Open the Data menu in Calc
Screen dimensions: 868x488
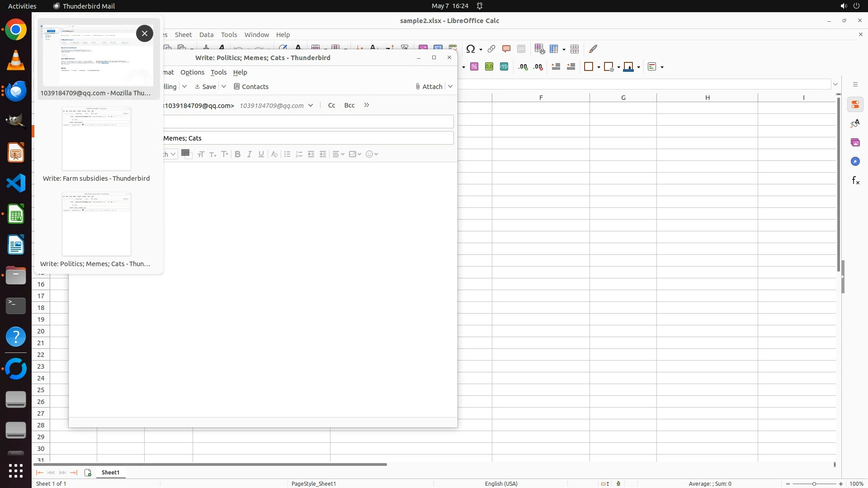(x=206, y=35)
